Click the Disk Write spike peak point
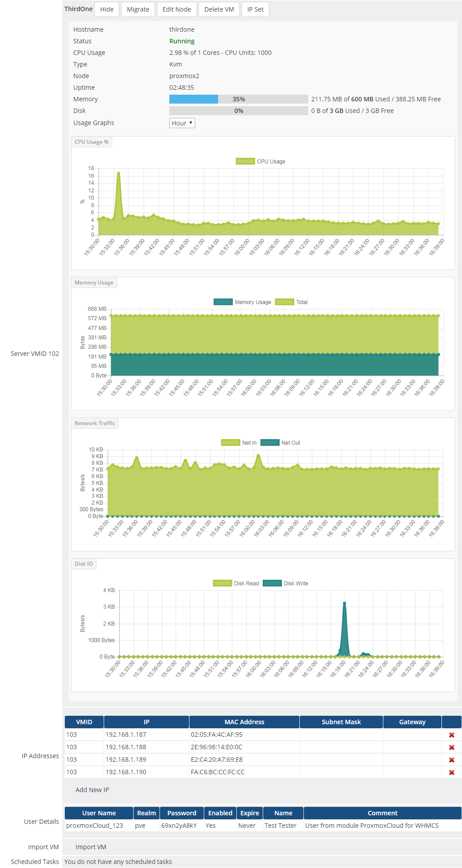The height and width of the screenshot is (868, 462). tap(344, 603)
